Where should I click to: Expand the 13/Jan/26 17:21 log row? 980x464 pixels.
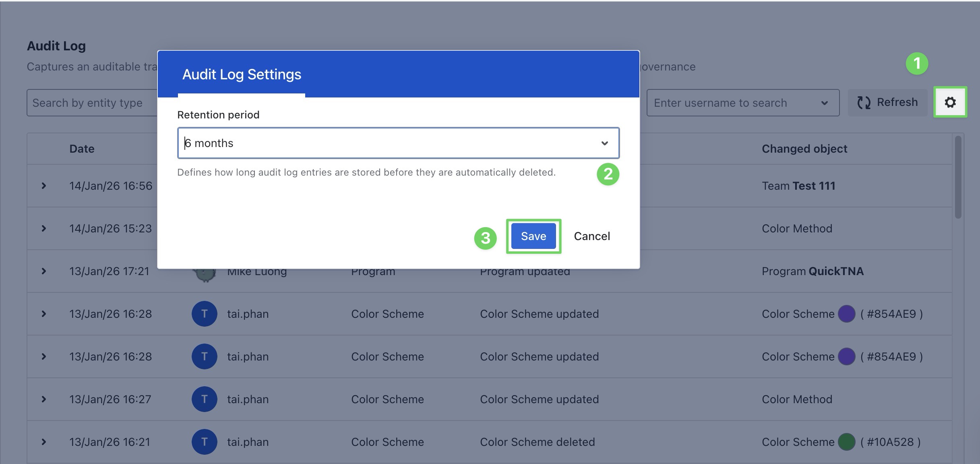[x=44, y=271]
